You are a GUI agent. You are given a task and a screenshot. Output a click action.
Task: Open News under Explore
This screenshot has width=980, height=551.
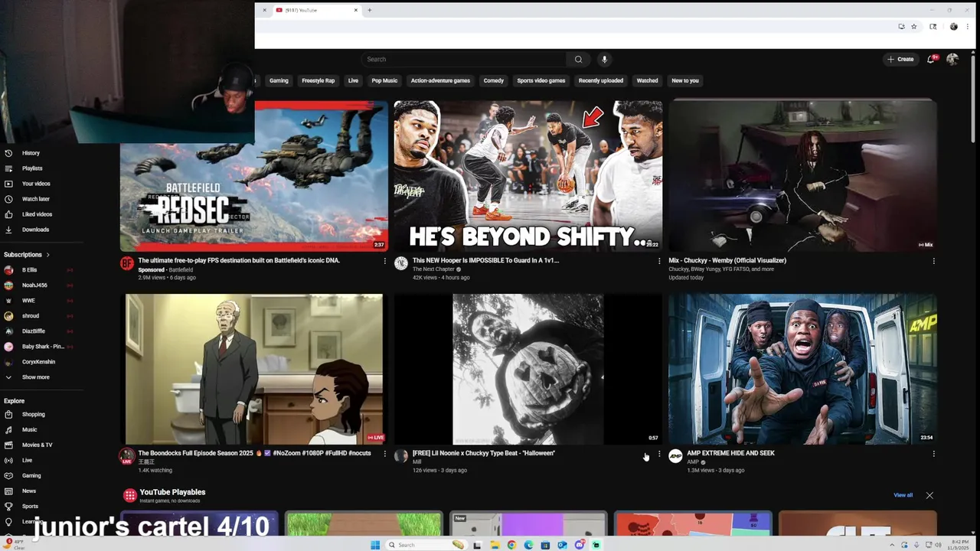pos(28,491)
